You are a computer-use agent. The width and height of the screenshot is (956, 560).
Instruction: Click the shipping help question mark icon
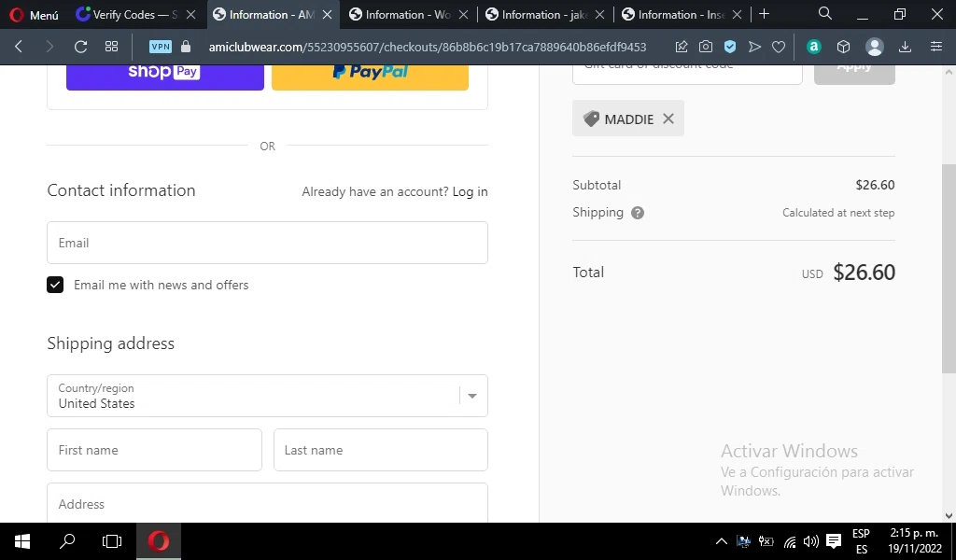click(x=638, y=213)
